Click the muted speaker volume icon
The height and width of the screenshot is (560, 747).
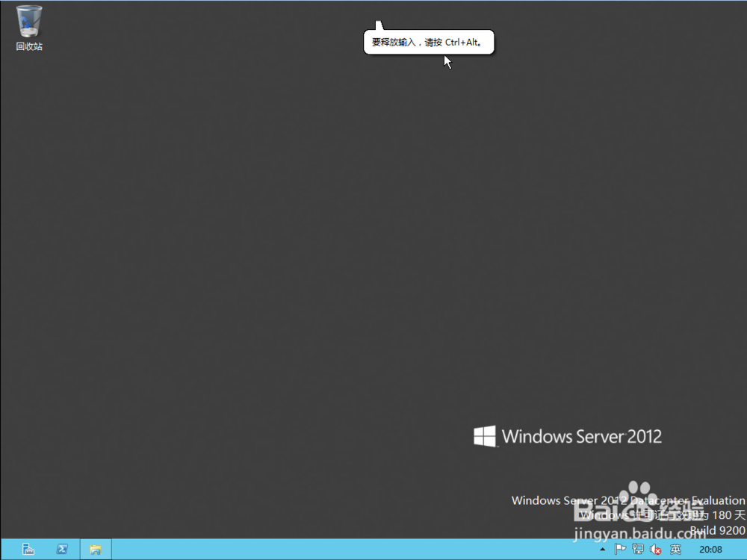point(656,550)
